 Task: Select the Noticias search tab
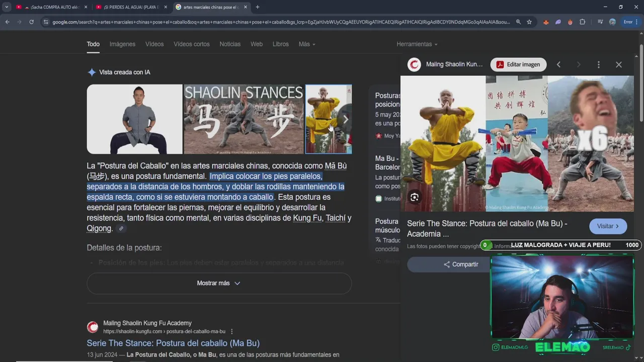click(x=230, y=44)
